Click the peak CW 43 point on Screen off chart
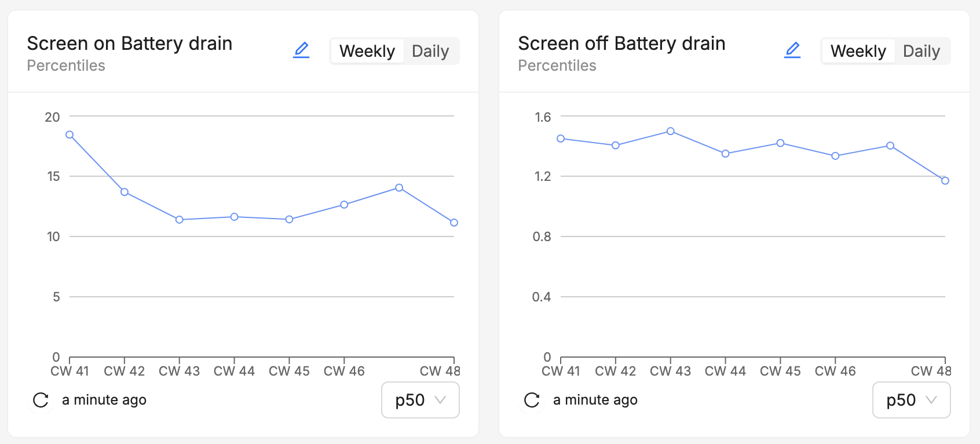 (670, 131)
